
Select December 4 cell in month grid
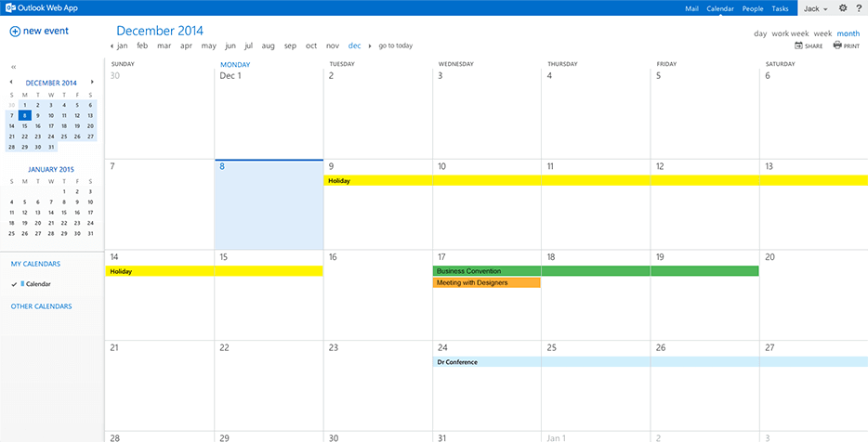(x=596, y=114)
